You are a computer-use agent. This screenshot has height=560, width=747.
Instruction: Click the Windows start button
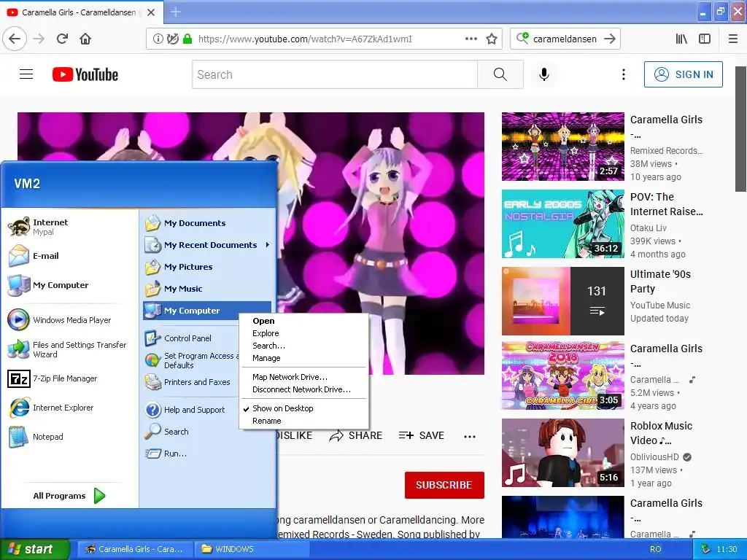[x=34, y=549]
